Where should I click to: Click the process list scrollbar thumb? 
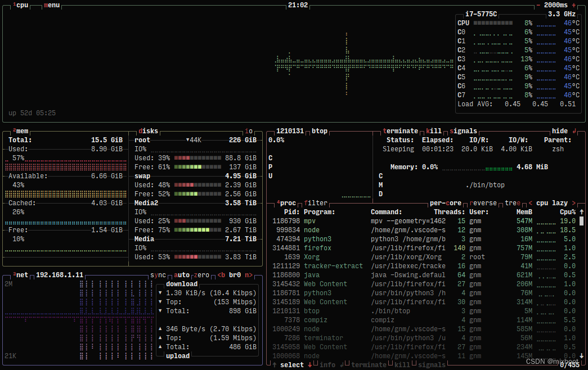582,221
